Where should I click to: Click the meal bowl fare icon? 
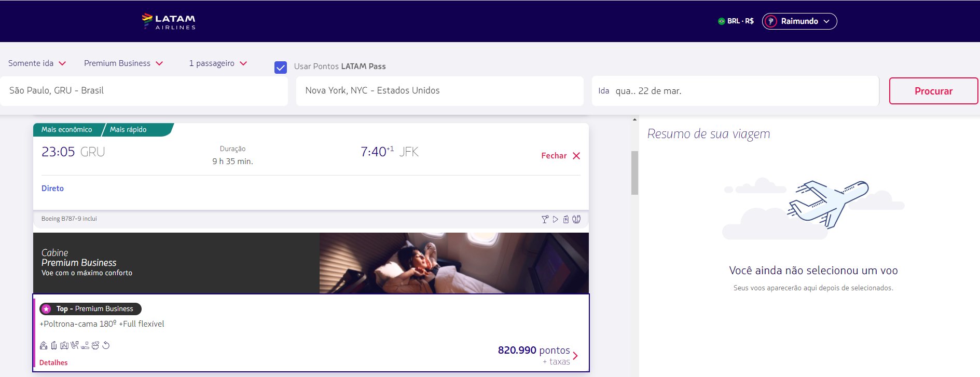point(95,345)
